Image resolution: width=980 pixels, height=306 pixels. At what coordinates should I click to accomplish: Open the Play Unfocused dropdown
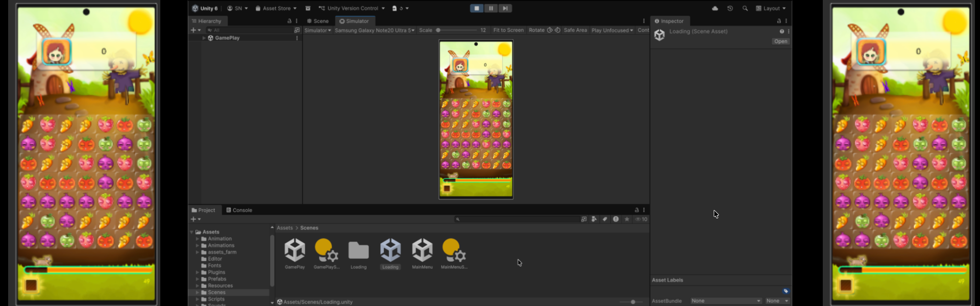point(612,30)
